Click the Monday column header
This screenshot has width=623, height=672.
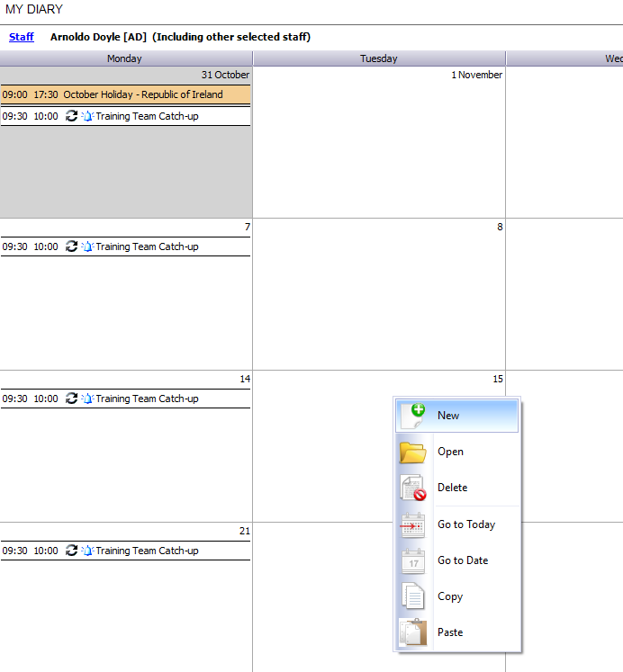(x=124, y=58)
